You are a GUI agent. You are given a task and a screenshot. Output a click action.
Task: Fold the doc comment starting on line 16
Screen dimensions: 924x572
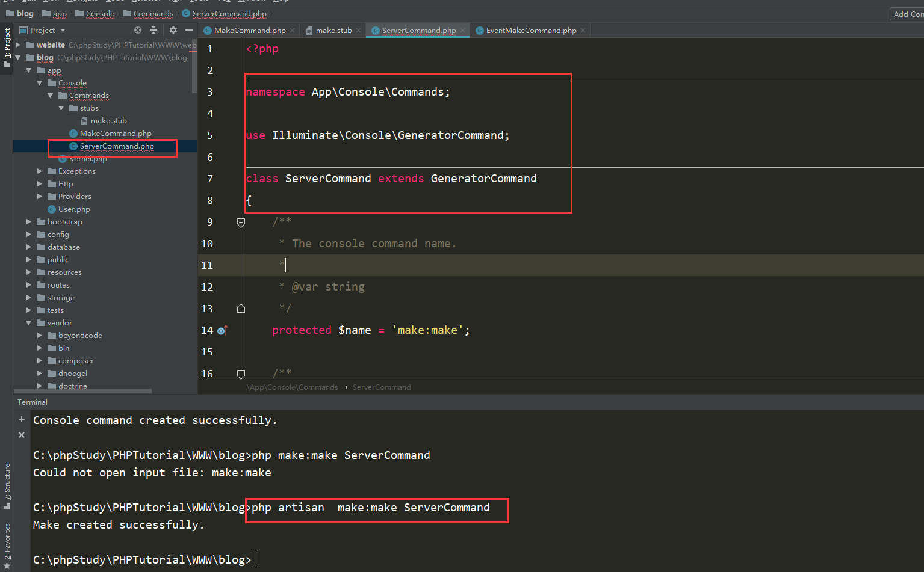(241, 374)
